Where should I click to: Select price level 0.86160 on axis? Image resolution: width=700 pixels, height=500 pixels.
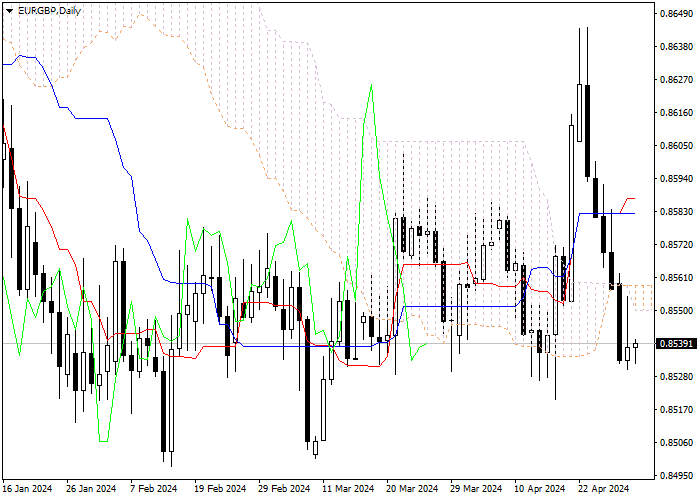tap(676, 112)
